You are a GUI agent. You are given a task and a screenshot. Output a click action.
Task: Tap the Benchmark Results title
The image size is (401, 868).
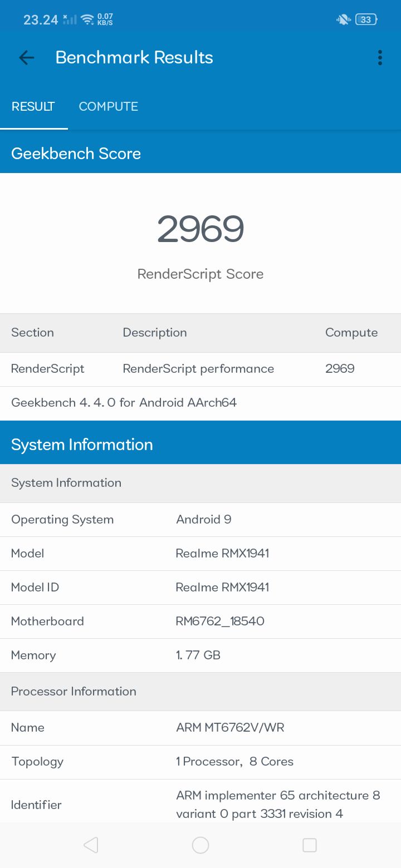(x=134, y=57)
